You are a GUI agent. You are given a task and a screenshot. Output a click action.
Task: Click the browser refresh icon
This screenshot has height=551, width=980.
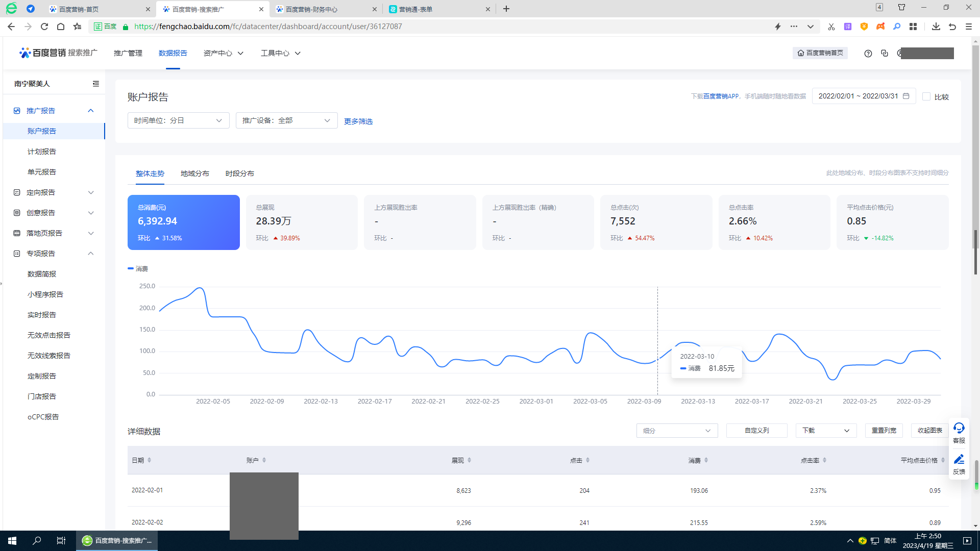(44, 27)
